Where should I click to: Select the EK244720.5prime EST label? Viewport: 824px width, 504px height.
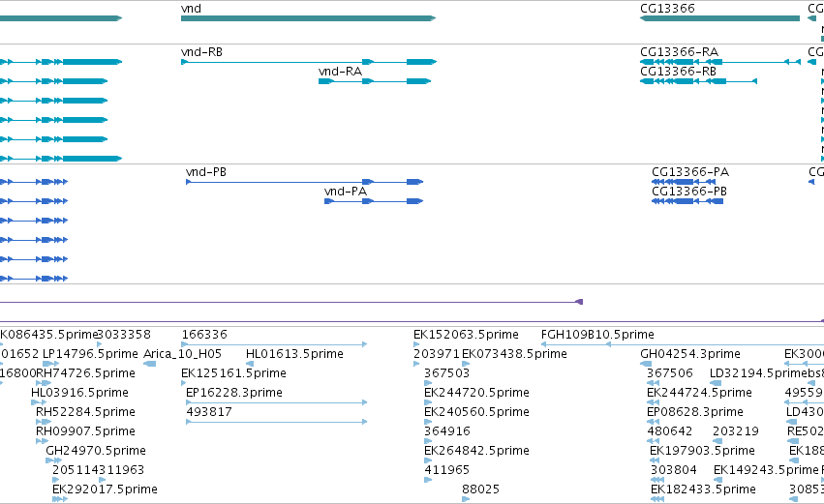(476, 393)
